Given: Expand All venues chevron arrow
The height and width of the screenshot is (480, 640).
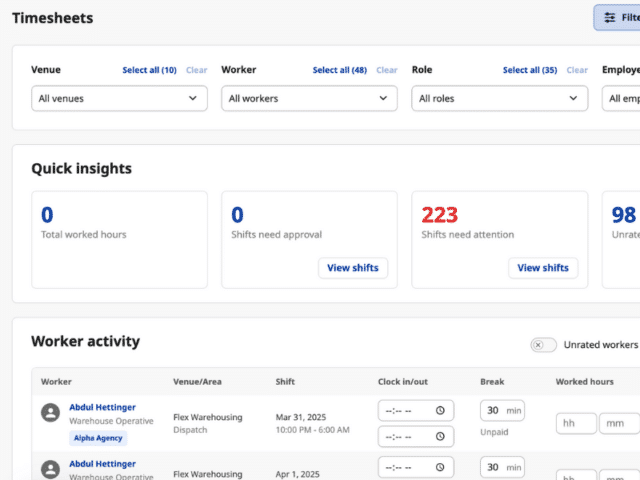Looking at the screenshot, I should coord(193,98).
